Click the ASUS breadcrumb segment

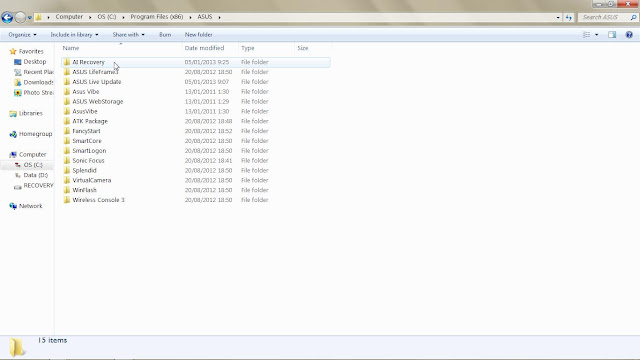point(205,17)
